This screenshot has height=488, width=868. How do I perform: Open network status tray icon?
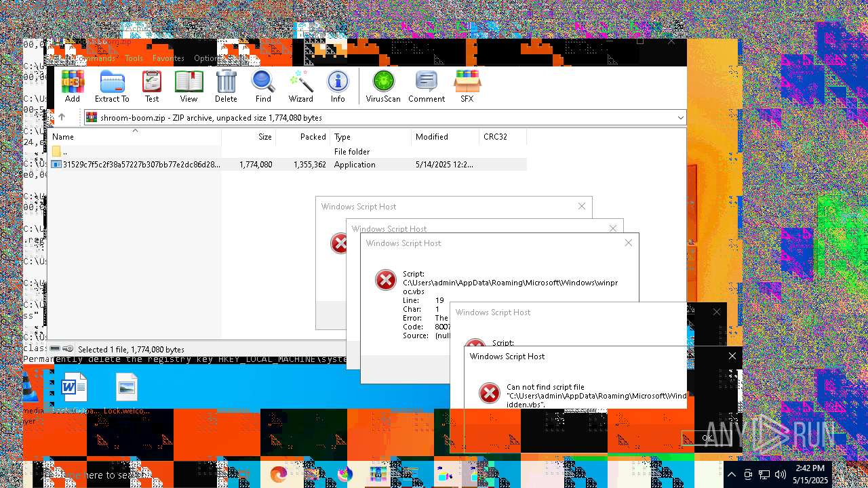tap(764, 474)
